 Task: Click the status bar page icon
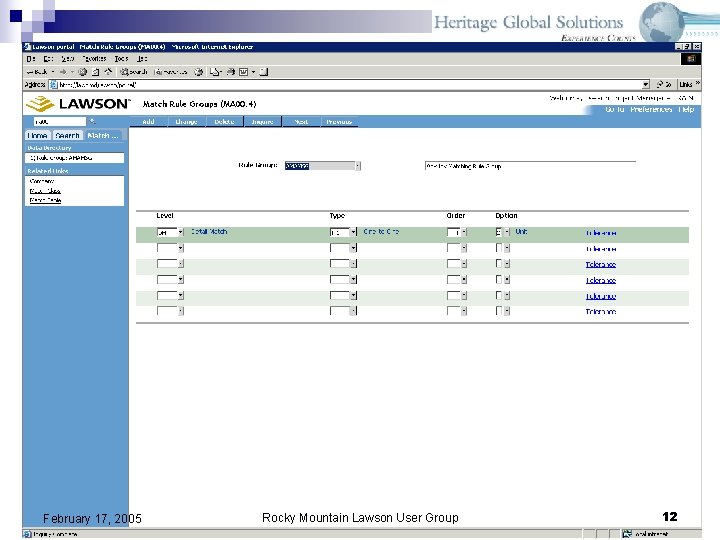[x=27, y=534]
